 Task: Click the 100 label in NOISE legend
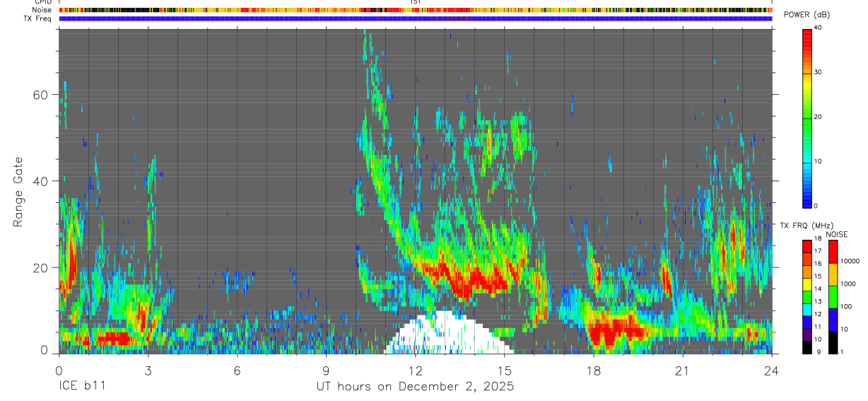(846, 306)
